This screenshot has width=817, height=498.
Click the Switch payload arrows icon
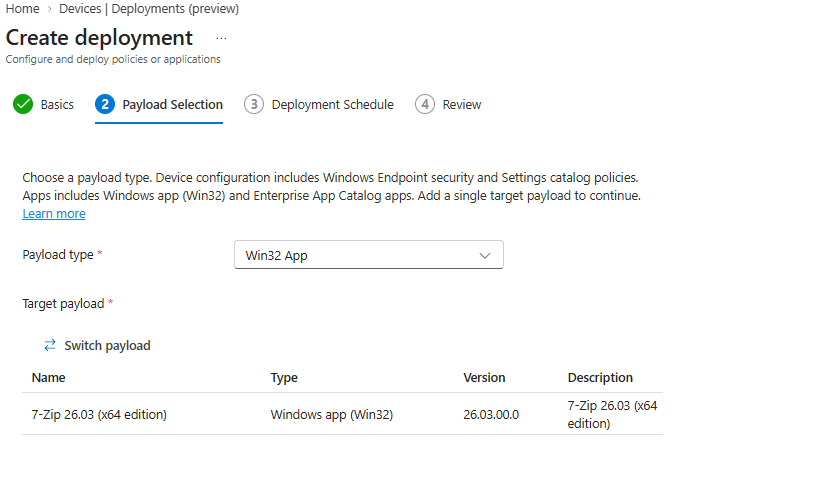(50, 345)
